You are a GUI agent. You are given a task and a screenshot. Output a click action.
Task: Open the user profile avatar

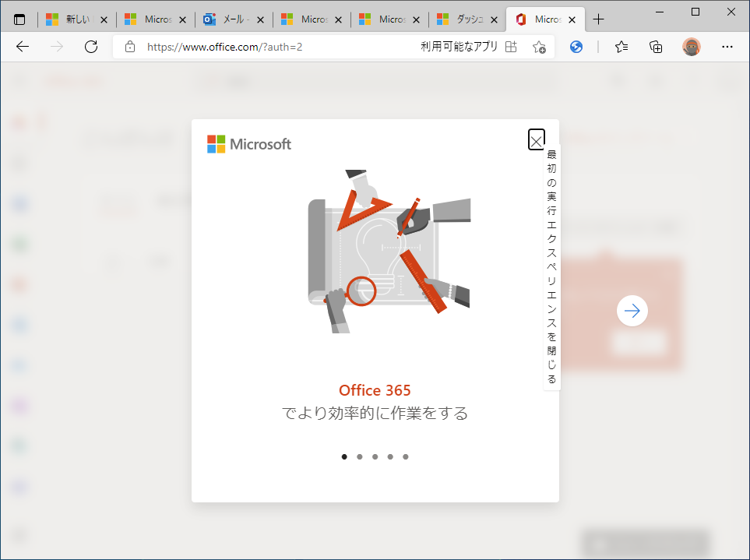coord(691,47)
